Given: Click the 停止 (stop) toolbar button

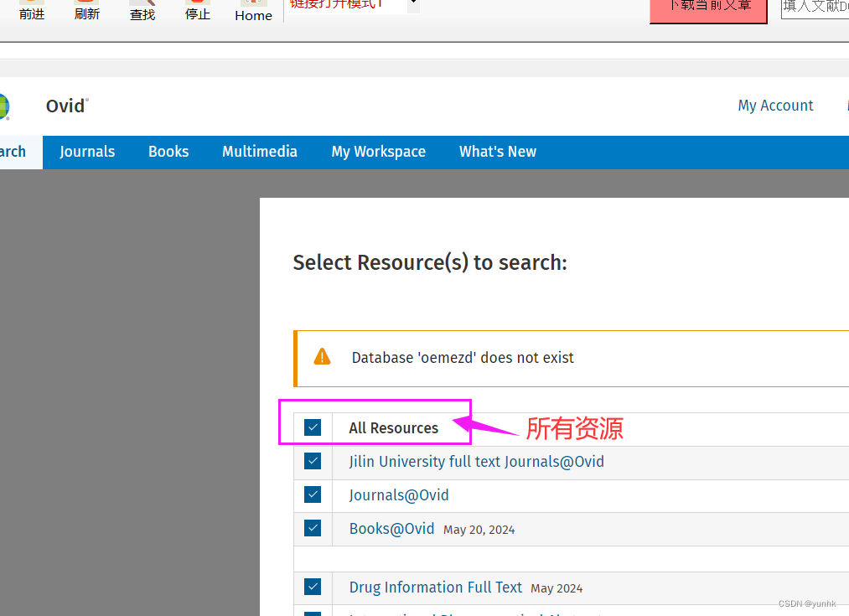Looking at the screenshot, I should pos(198,11).
